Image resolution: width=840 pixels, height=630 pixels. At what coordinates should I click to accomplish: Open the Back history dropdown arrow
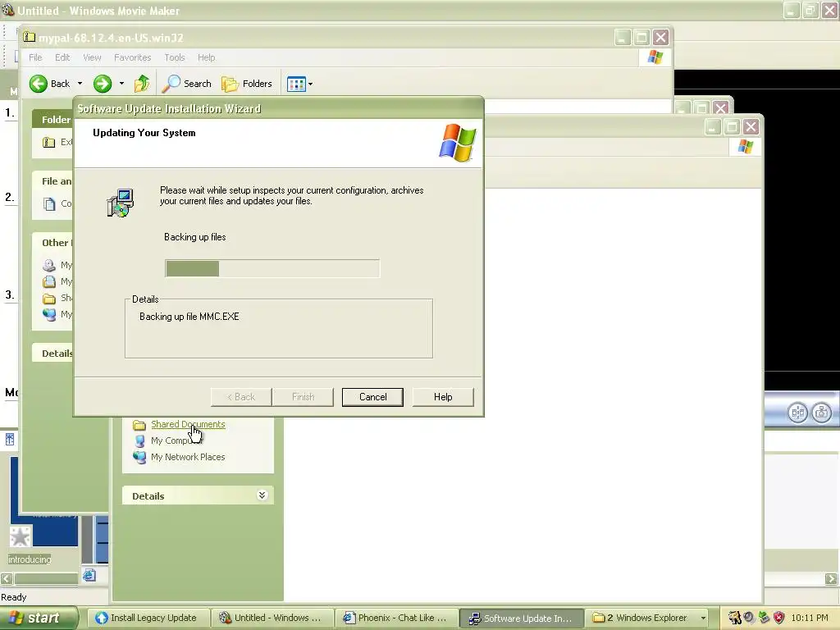80,84
